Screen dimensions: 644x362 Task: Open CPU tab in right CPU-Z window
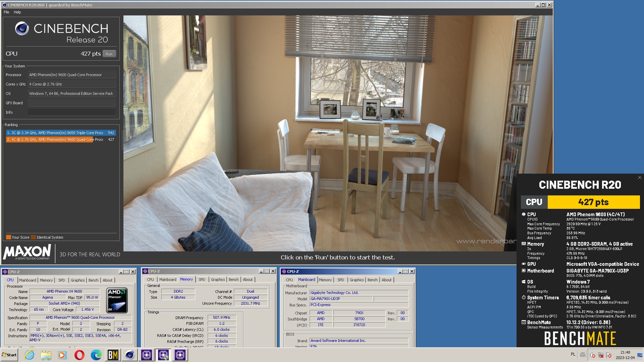click(289, 280)
